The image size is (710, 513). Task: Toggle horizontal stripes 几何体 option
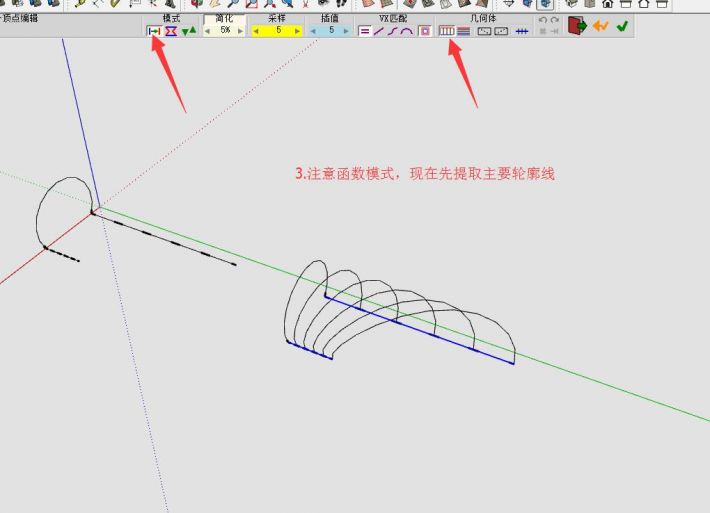(x=464, y=31)
